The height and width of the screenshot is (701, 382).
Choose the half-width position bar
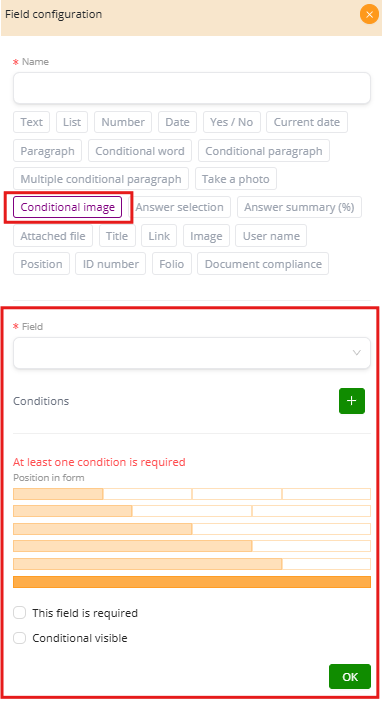[103, 529]
